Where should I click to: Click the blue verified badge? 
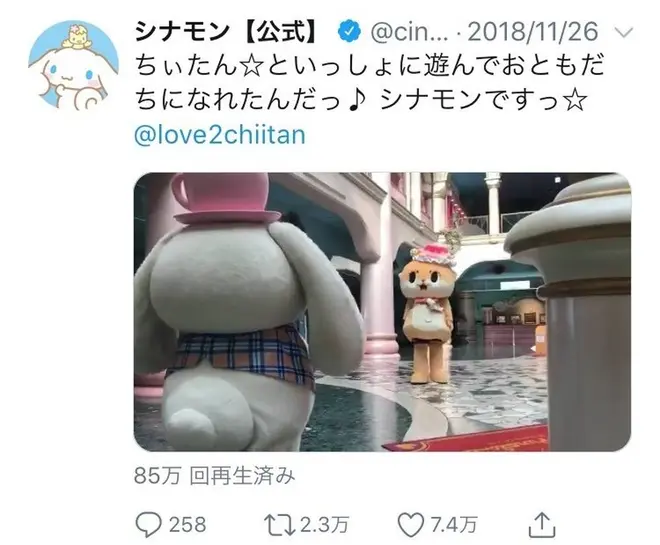(x=349, y=32)
